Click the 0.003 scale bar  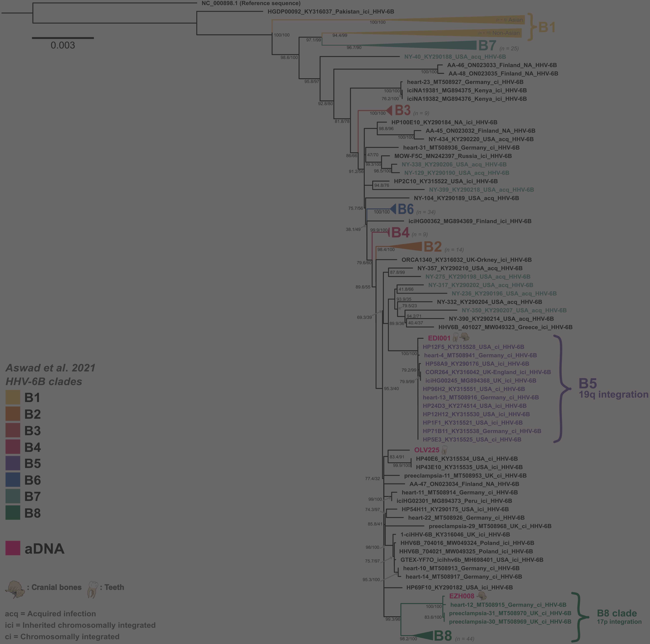pyautogui.click(x=63, y=38)
